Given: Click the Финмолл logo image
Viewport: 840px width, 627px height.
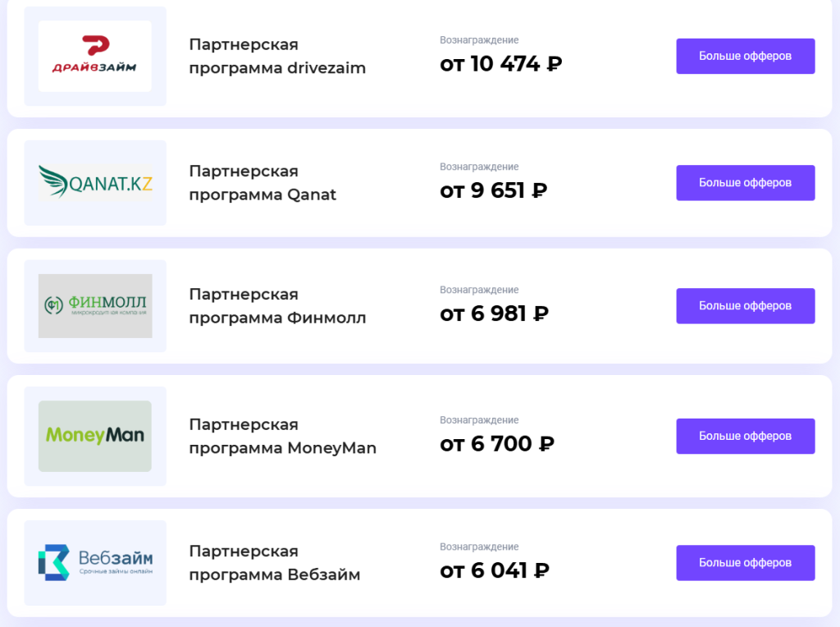Looking at the screenshot, I should pos(95,306).
